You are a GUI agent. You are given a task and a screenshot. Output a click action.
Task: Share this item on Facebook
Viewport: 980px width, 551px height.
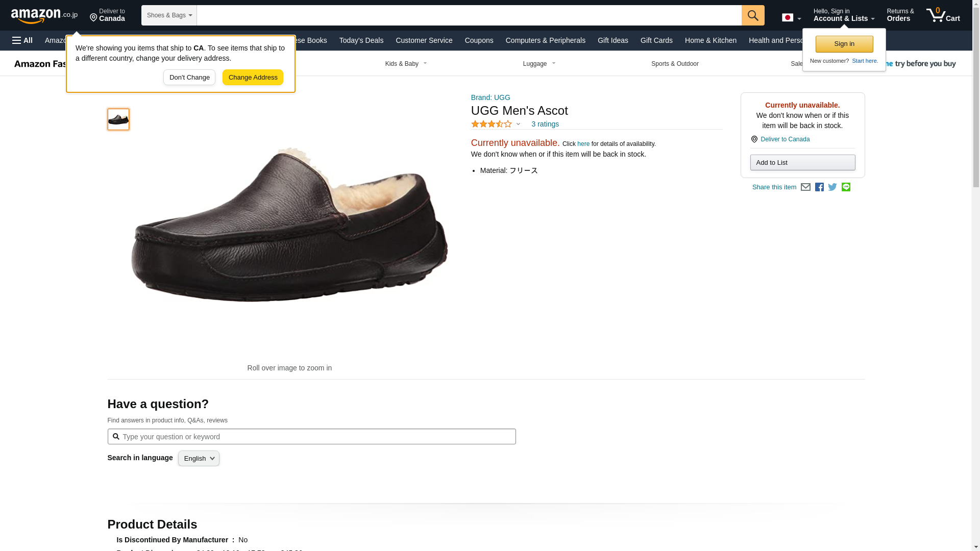click(x=819, y=187)
